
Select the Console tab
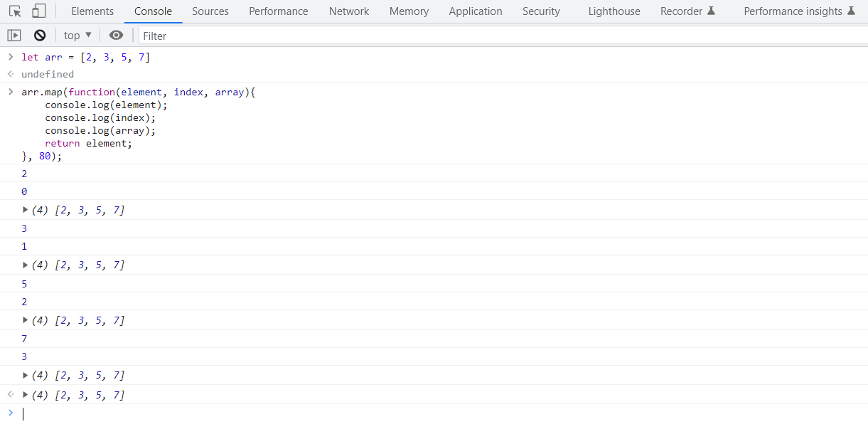153,11
